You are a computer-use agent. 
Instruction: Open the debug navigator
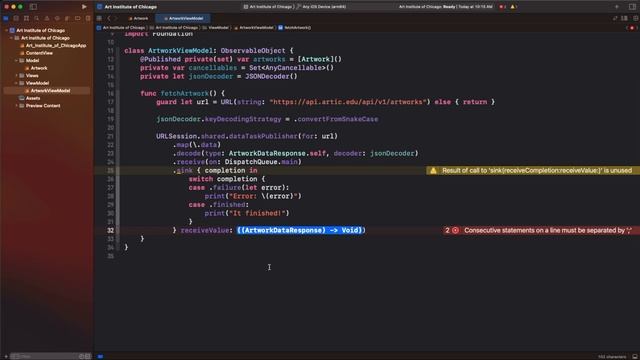coord(67,18)
